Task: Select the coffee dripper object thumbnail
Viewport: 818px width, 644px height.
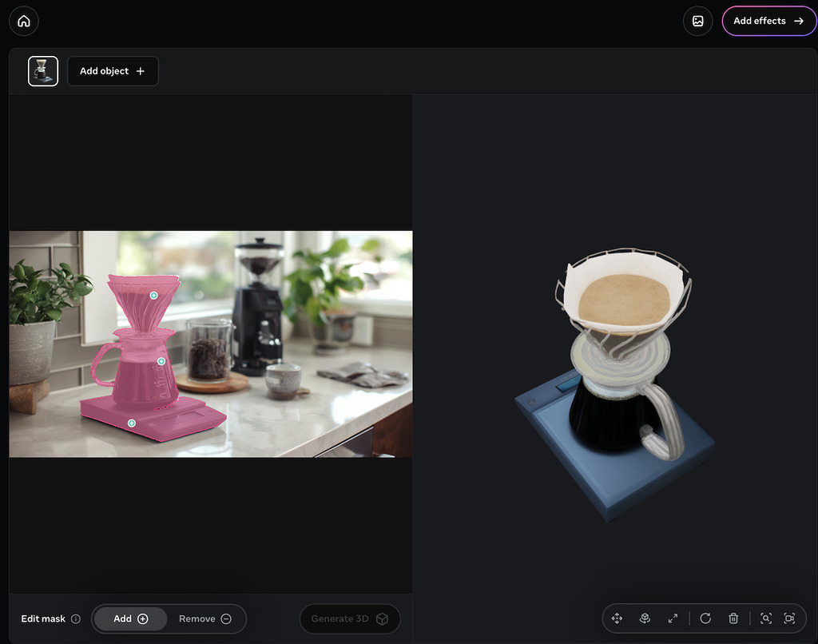Action: tap(42, 70)
